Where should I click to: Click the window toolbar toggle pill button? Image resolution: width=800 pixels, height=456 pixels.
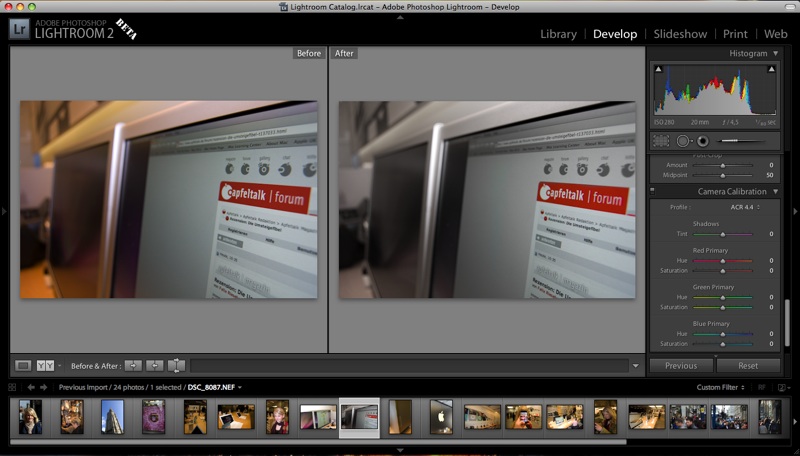790,7
